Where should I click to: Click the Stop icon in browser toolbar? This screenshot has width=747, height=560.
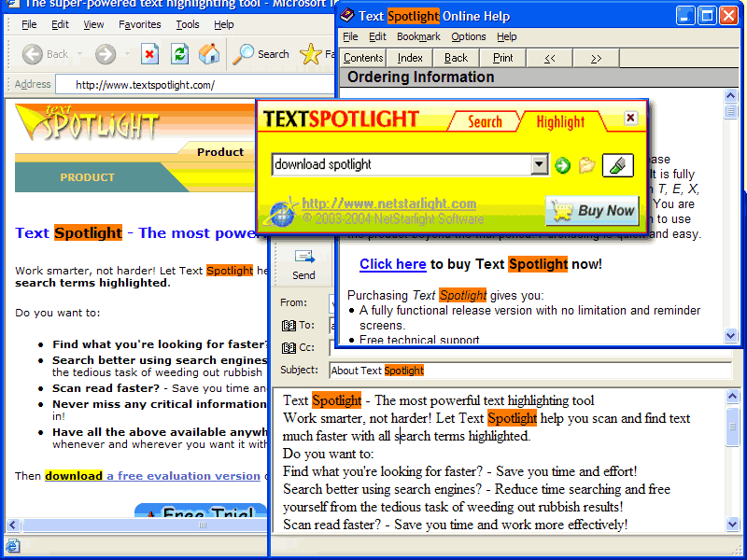[149, 54]
